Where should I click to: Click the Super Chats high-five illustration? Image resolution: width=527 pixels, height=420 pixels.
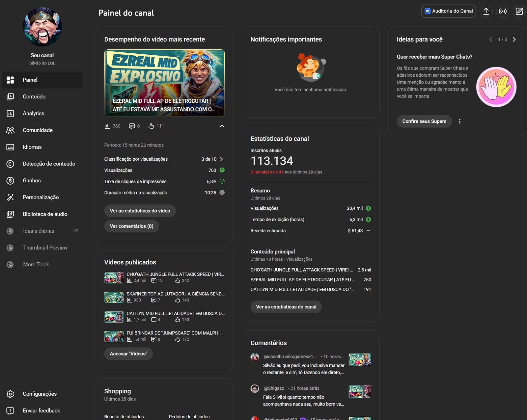pos(496,87)
